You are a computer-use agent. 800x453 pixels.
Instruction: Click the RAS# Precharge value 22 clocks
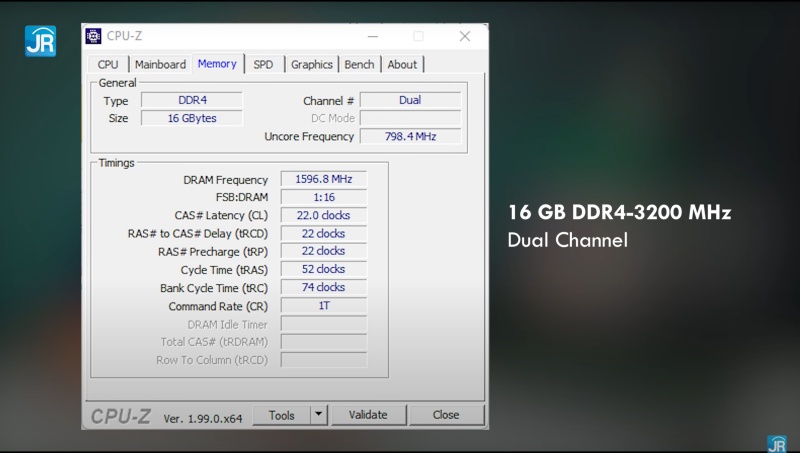tap(323, 251)
